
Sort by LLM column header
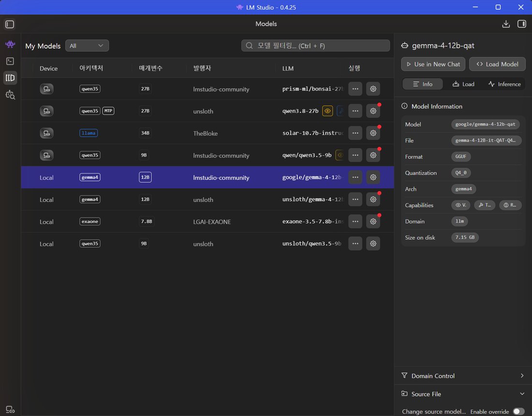(x=288, y=69)
